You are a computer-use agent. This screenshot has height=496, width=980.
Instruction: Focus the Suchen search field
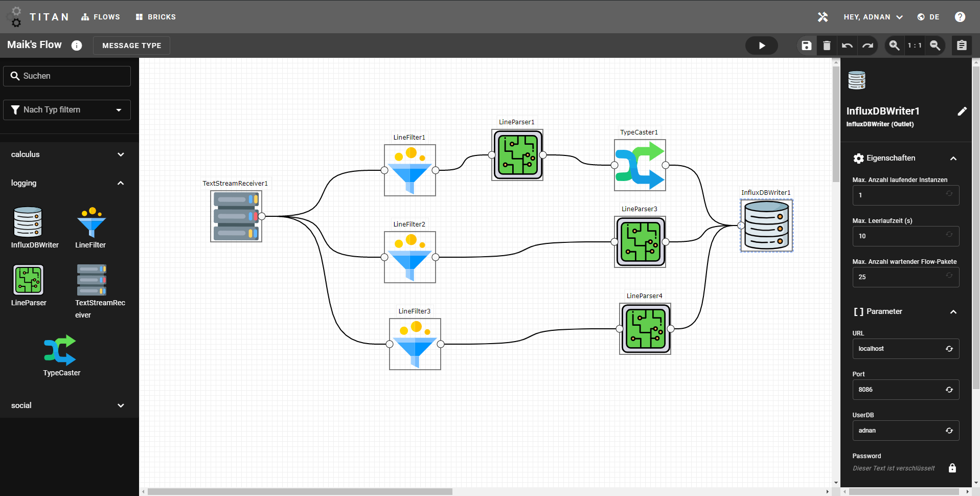pos(67,76)
